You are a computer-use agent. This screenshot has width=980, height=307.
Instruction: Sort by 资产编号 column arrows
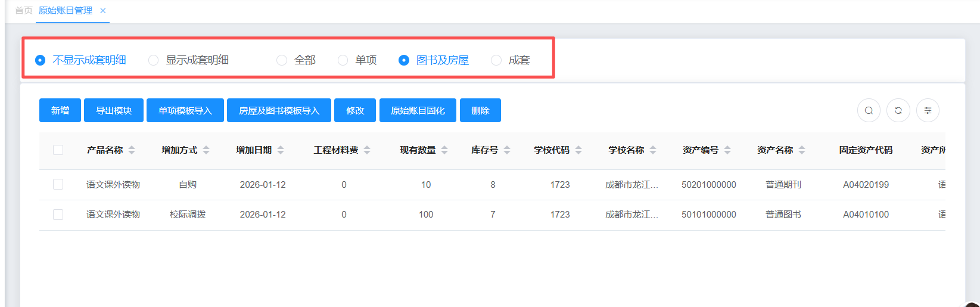(x=727, y=150)
